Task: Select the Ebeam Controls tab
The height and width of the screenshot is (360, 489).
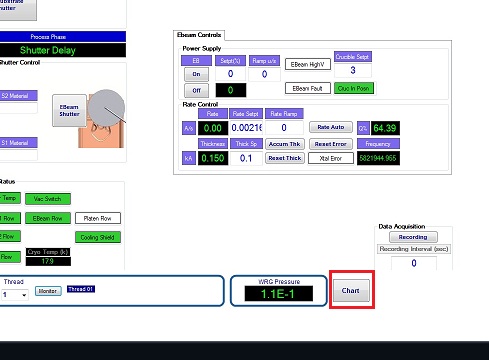Action: pyautogui.click(x=199, y=35)
